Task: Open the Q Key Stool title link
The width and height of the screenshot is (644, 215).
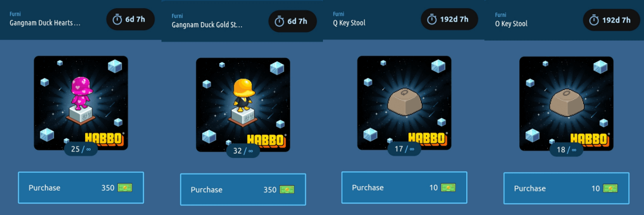Action: click(x=349, y=23)
